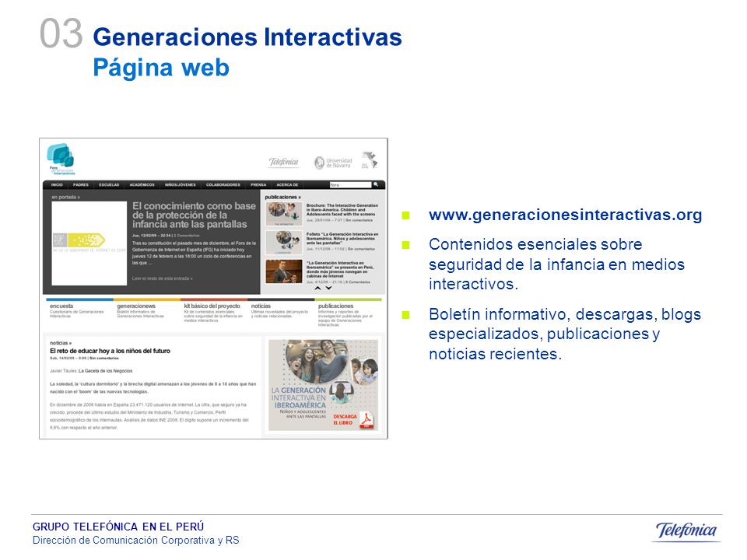Click the Folleto publication thumbnail
Viewport: 747px width, 560px height.
(x=284, y=243)
